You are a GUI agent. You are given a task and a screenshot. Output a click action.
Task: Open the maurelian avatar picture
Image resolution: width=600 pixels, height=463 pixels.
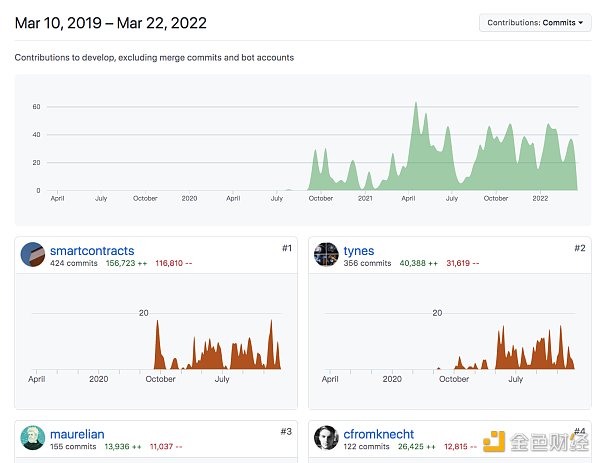pos(32,437)
